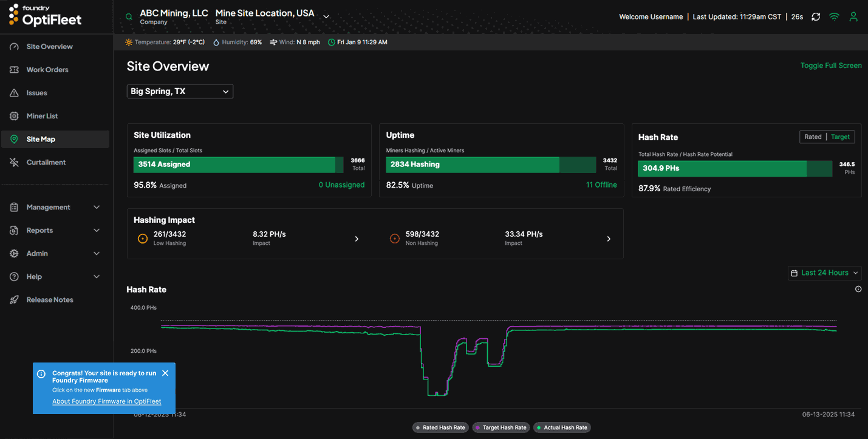Click the search magnifier in the header
The height and width of the screenshot is (439, 868).
(128, 16)
